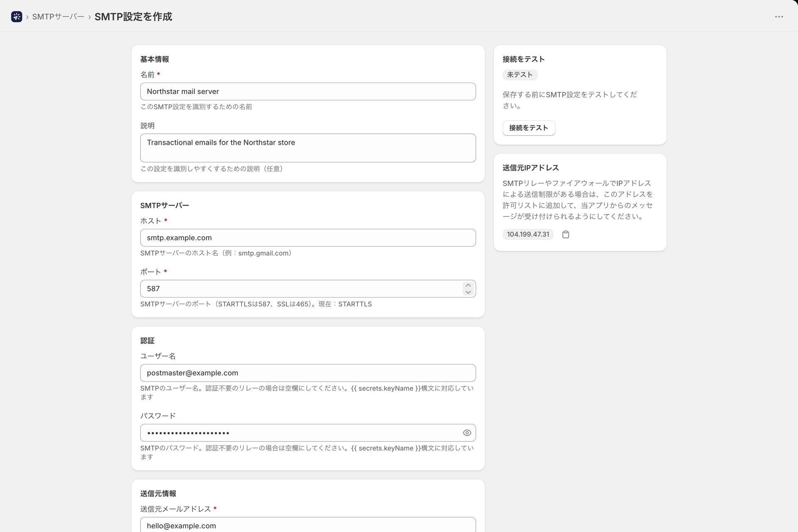The width and height of the screenshot is (798, 532).
Task: Select the ホスト field smtp.example.com
Action: 308,238
